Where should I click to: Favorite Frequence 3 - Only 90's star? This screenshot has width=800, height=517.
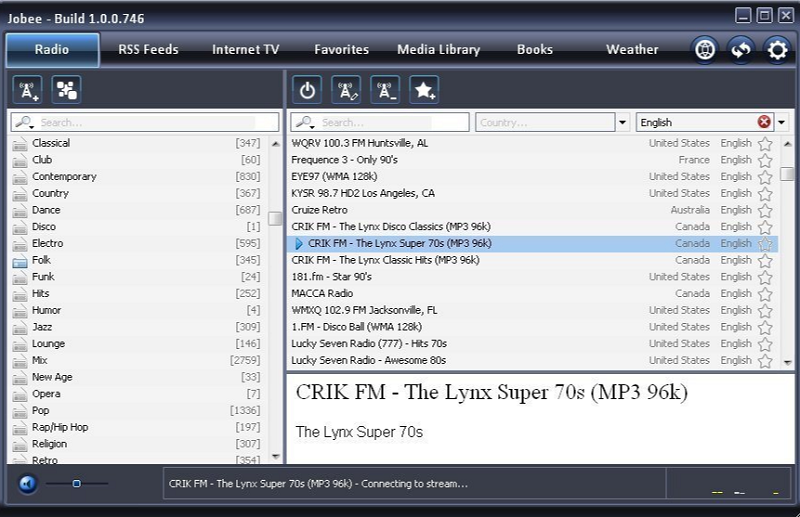(765, 161)
